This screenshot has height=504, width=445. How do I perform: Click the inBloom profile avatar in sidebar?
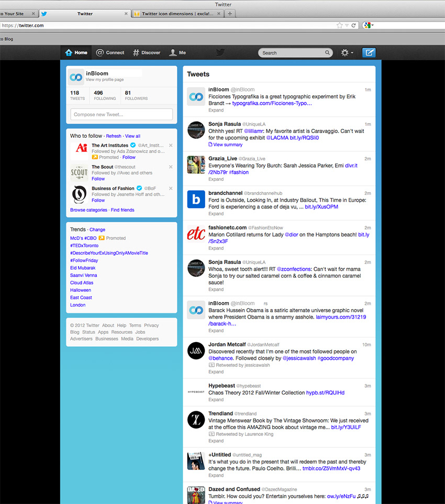(x=76, y=77)
